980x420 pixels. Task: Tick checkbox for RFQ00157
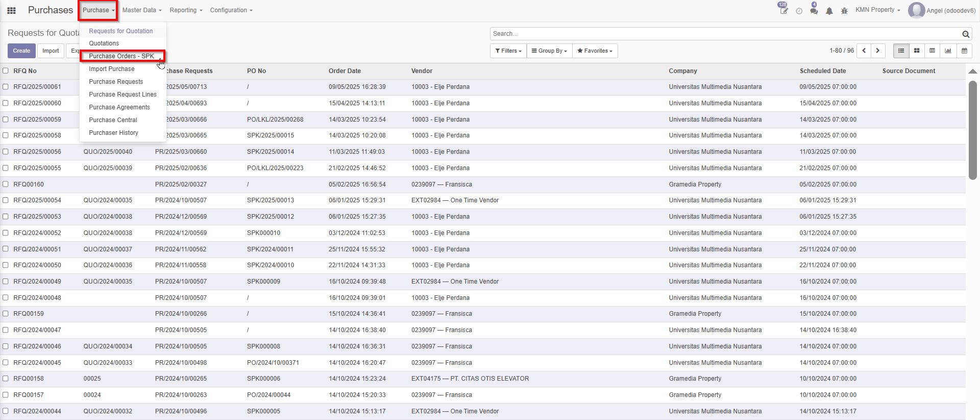click(x=6, y=395)
